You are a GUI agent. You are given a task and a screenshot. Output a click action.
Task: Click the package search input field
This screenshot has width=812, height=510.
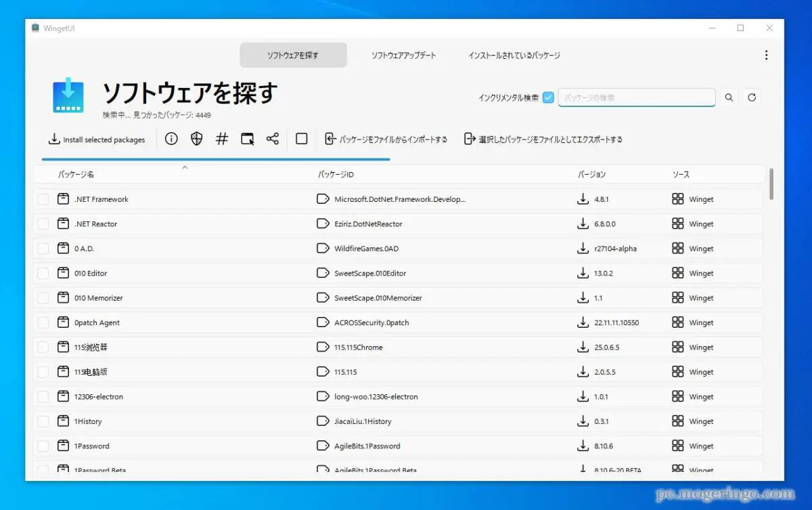pyautogui.click(x=636, y=98)
